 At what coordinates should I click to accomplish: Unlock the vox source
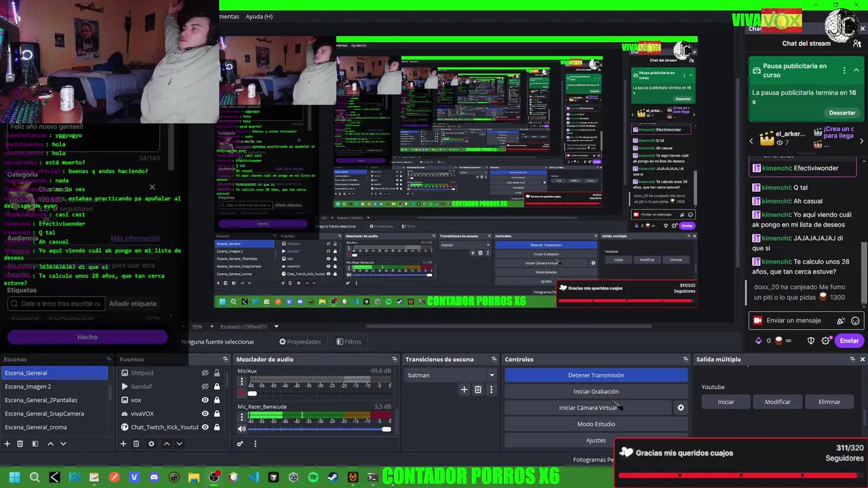point(217,400)
